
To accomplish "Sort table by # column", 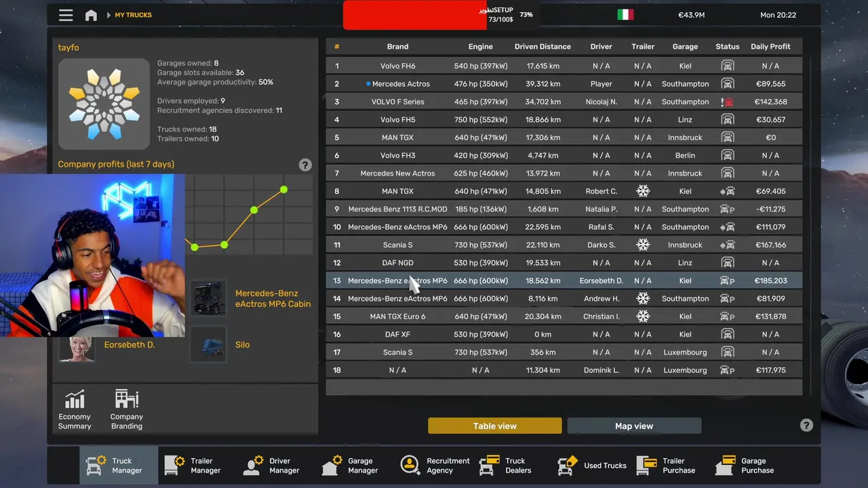I will coord(336,47).
